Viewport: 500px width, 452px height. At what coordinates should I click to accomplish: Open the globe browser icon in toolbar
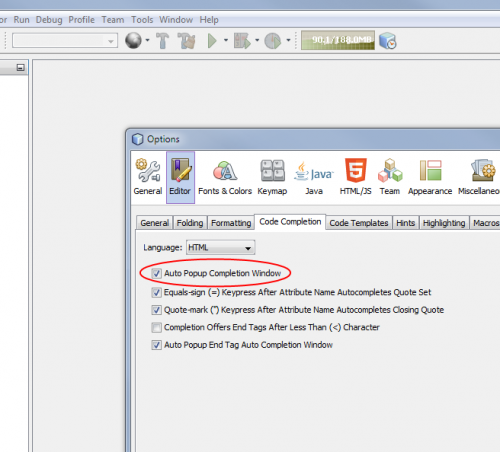(x=133, y=41)
